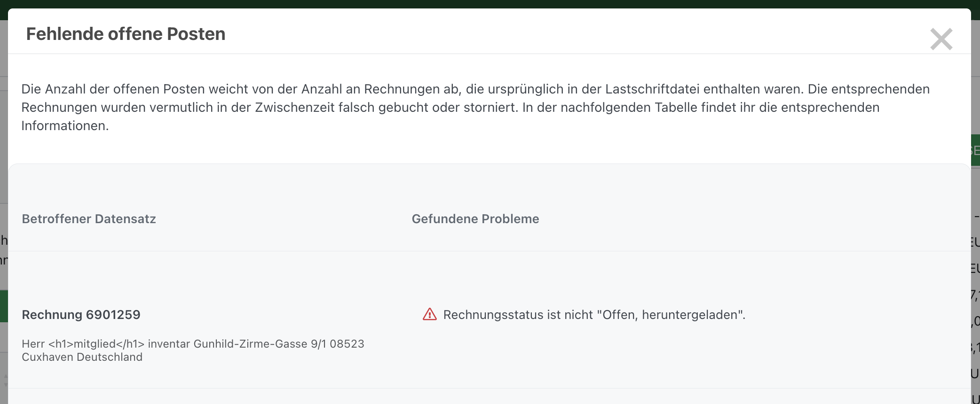Click the red warning triangle icon
Viewport: 980px width, 404px height.
point(429,314)
